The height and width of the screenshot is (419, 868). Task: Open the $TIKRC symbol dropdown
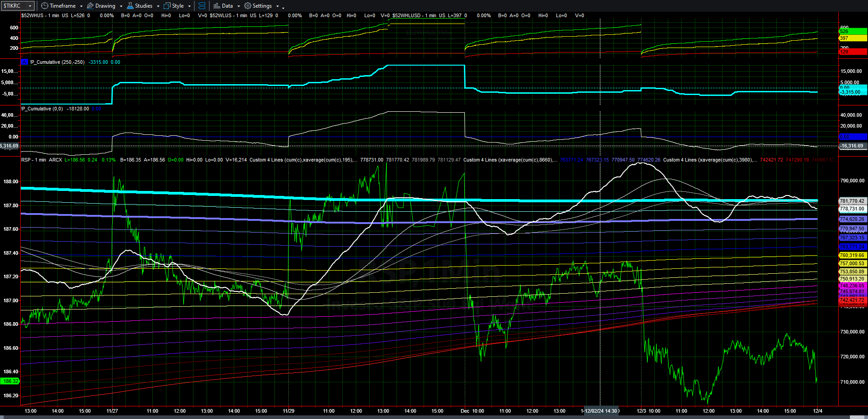30,6
